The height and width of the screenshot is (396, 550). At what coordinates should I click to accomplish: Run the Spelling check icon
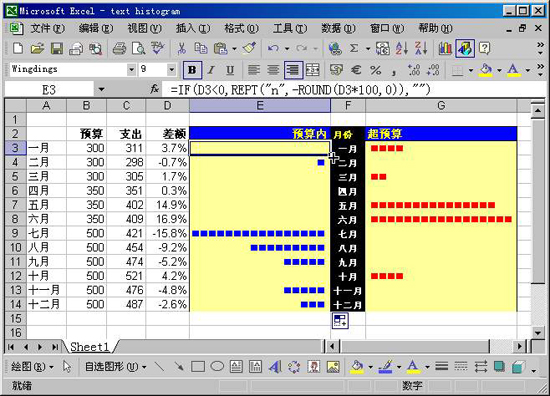[x=157, y=48]
